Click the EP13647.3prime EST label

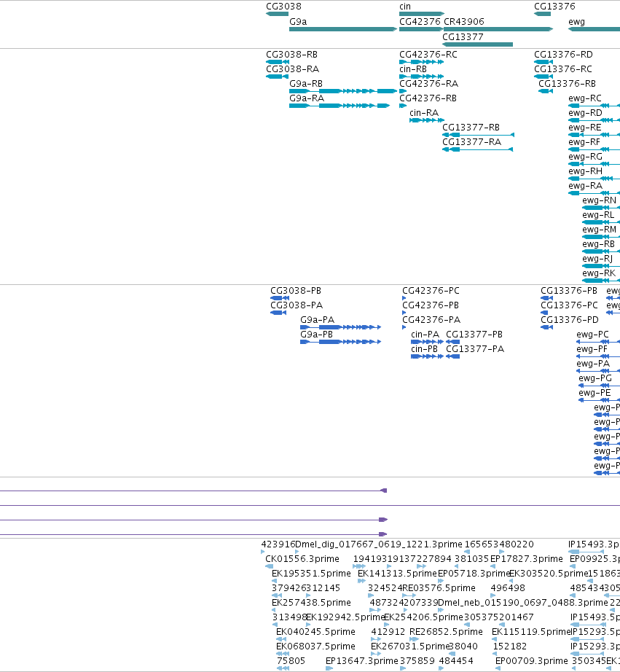point(361,661)
